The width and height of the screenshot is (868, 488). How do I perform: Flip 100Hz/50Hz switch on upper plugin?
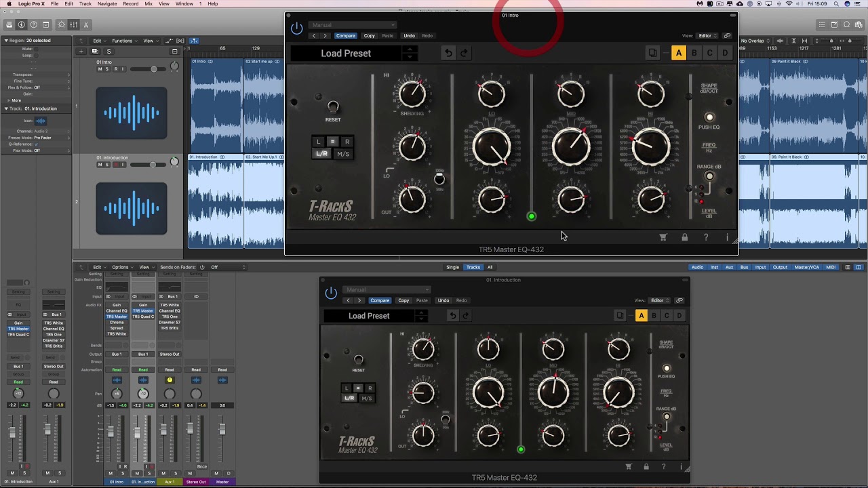point(439,179)
